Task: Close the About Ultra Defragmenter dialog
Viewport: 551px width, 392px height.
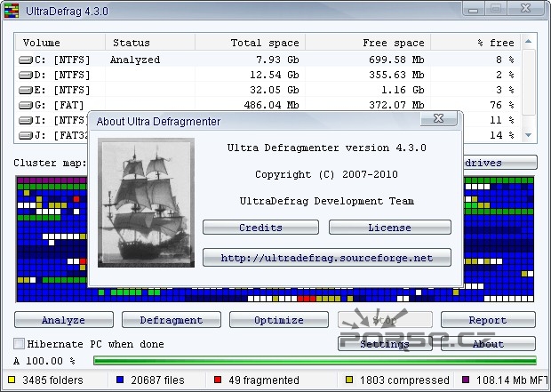Action: tap(439, 118)
